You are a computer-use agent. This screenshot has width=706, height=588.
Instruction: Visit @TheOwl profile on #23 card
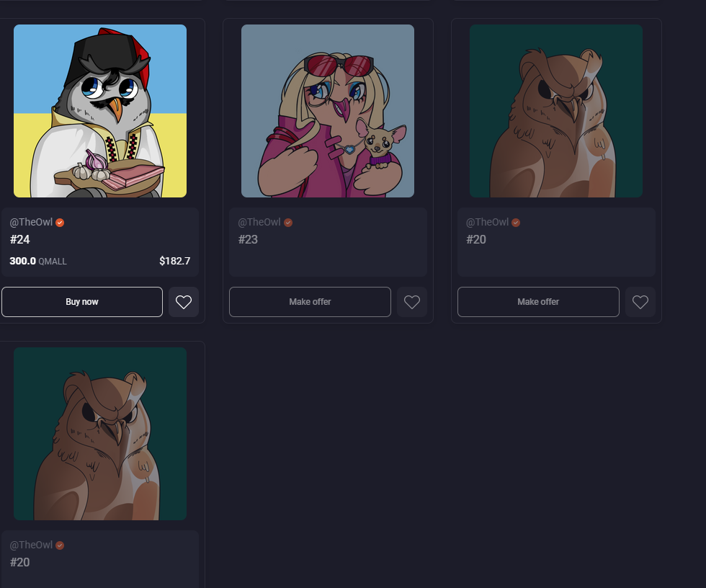(259, 222)
